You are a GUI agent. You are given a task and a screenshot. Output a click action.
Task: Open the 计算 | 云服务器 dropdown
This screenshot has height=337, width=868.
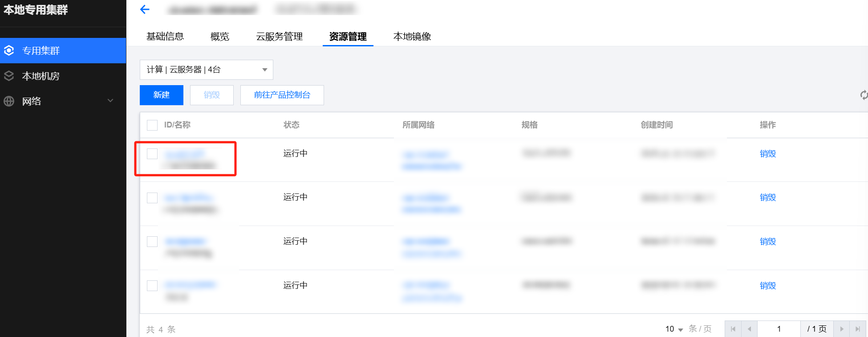point(206,70)
